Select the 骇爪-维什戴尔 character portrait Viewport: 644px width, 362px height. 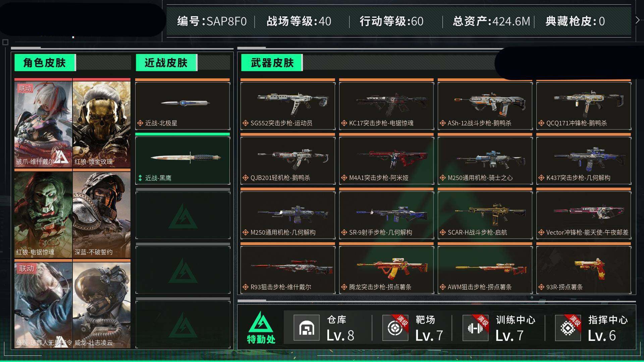43,124
